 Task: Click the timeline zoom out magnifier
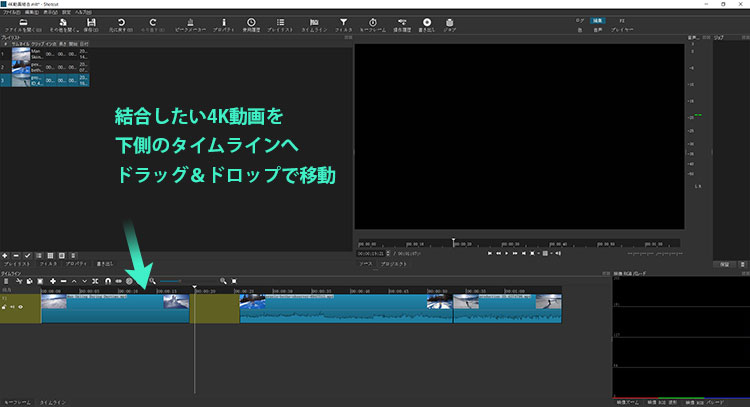(x=152, y=281)
